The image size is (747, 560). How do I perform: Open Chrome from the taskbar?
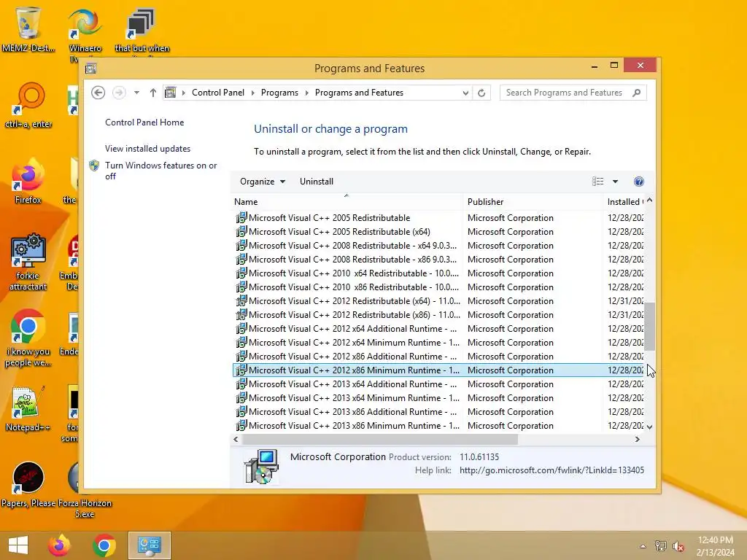(104, 545)
